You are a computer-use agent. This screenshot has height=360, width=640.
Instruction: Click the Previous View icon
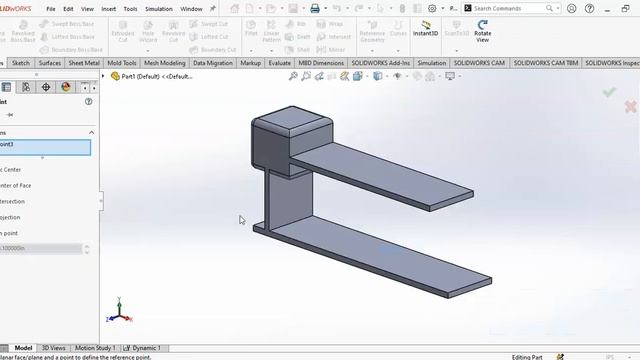tap(319, 76)
